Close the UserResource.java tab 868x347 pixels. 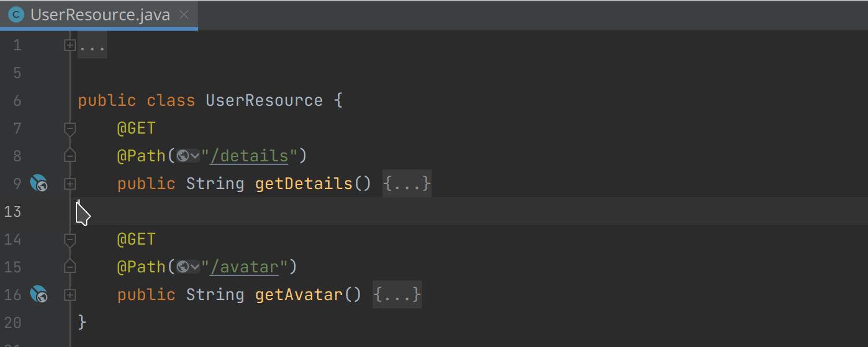(184, 14)
